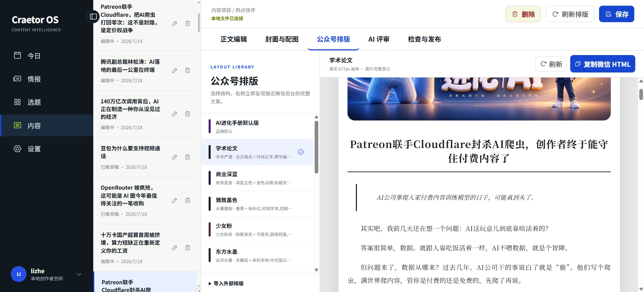Select the 内容 sidebar icon

tap(17, 125)
